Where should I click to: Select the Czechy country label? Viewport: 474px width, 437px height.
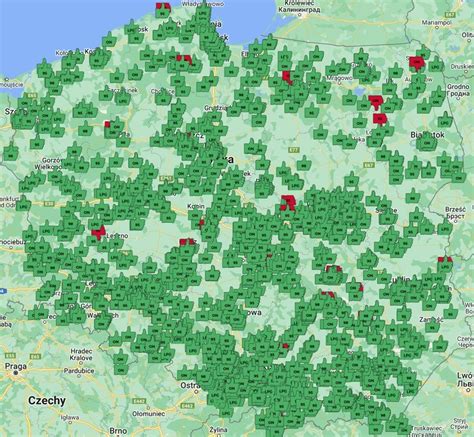coord(47,400)
